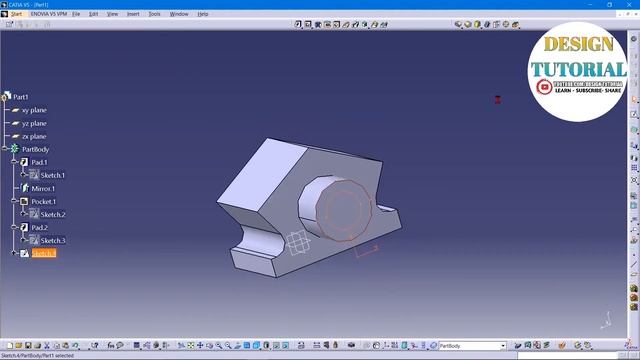The image size is (640, 360).
Task: Collapse the Pad.1 tree node
Action: pos(14,162)
